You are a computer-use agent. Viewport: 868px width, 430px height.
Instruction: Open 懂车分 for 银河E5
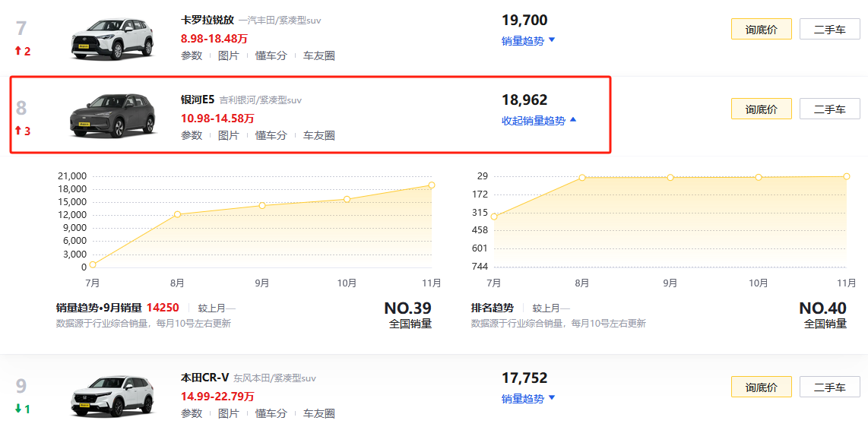pyautogui.click(x=271, y=135)
